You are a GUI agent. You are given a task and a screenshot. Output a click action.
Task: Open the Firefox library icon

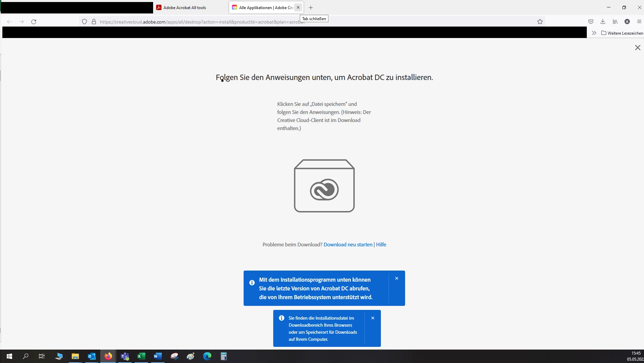pyautogui.click(x=615, y=22)
